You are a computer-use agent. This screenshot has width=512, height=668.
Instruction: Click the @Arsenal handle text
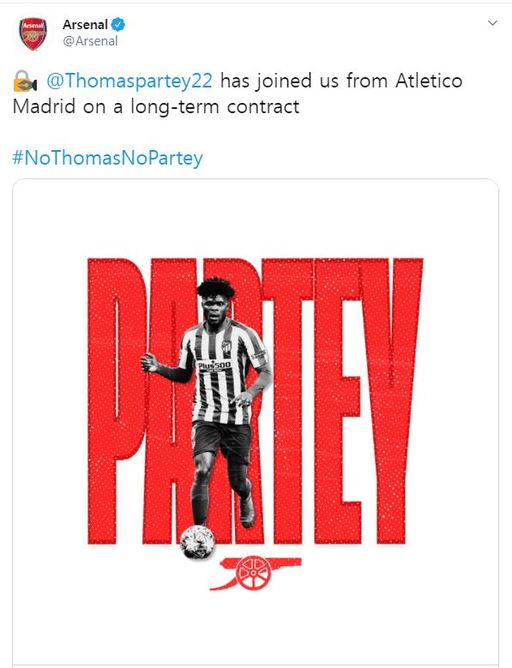[90, 41]
